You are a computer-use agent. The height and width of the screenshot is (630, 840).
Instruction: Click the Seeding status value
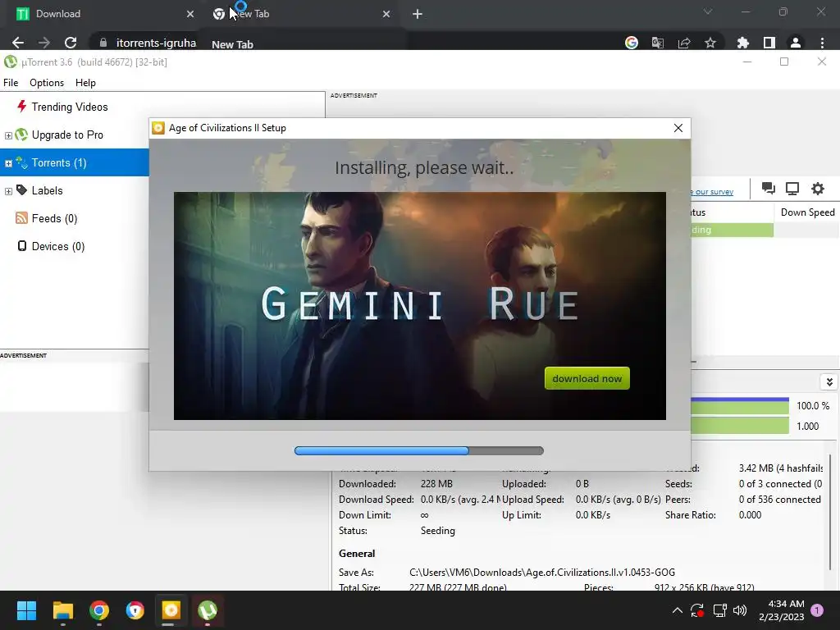coord(438,531)
